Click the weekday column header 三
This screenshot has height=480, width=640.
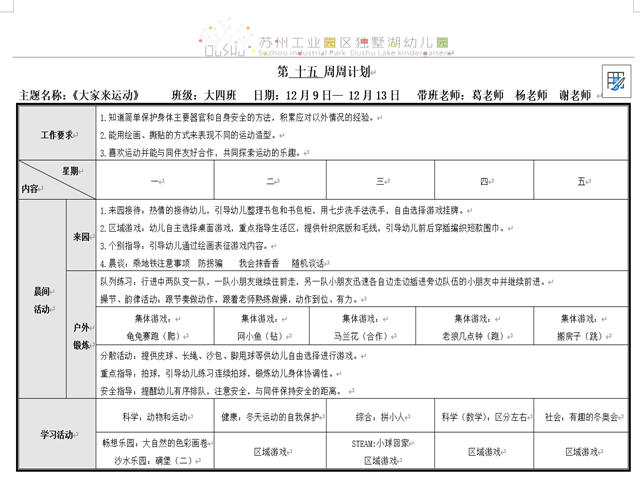tap(380, 181)
